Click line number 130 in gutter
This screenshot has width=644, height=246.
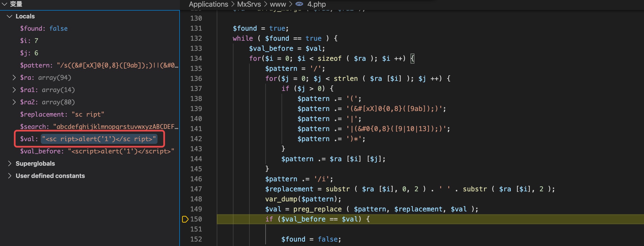click(196, 18)
